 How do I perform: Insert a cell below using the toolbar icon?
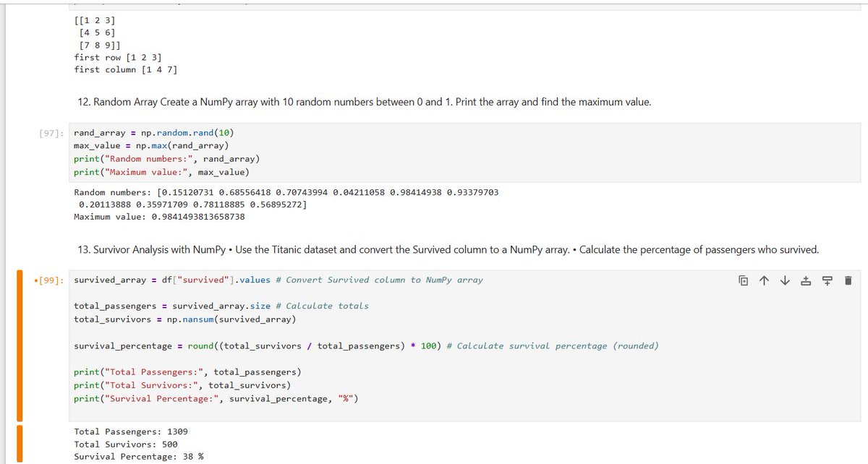click(x=827, y=280)
